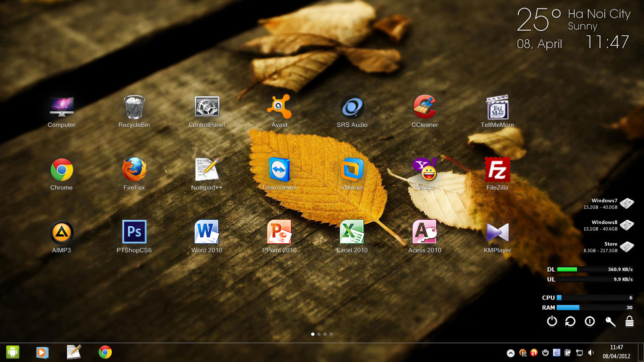The width and height of the screenshot is (644, 362).
Task: Launch Photoshop via the PTShopCS6 shortcut
Action: click(x=134, y=233)
